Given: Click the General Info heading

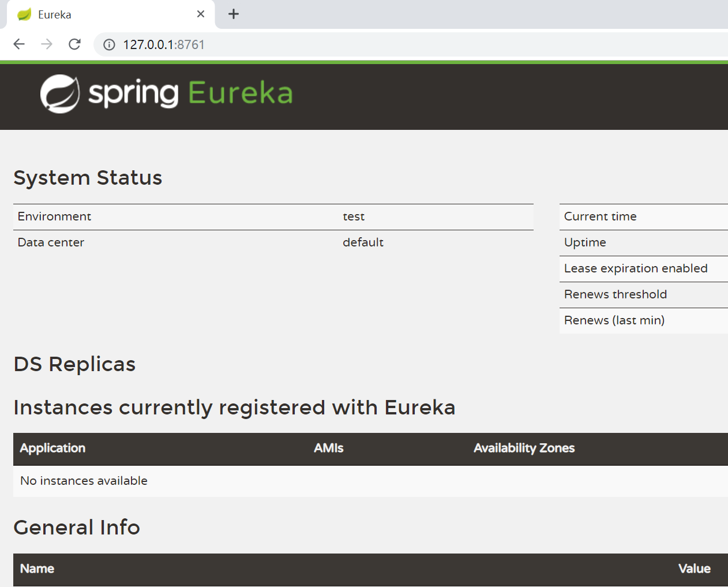Looking at the screenshot, I should point(77,528).
